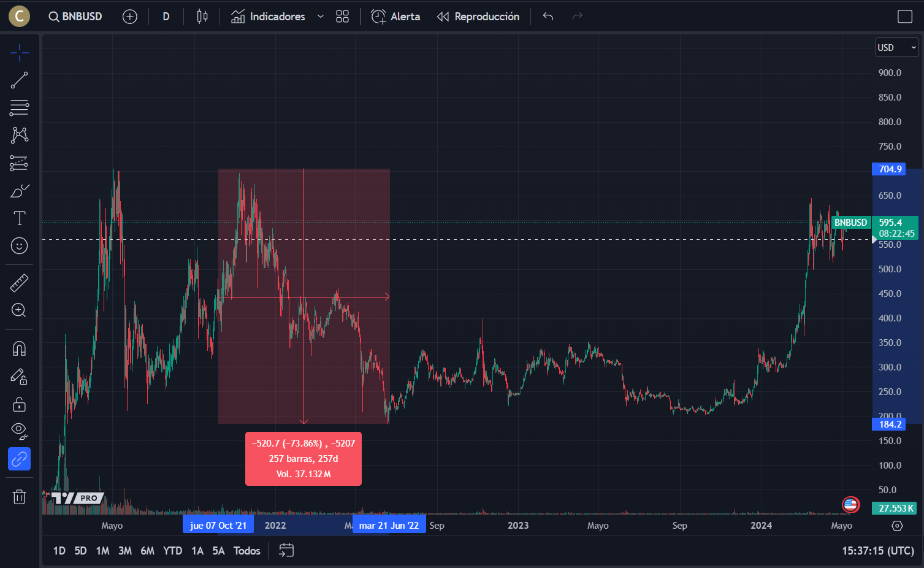Select the YTD time range
The width and height of the screenshot is (924, 568).
click(x=173, y=551)
